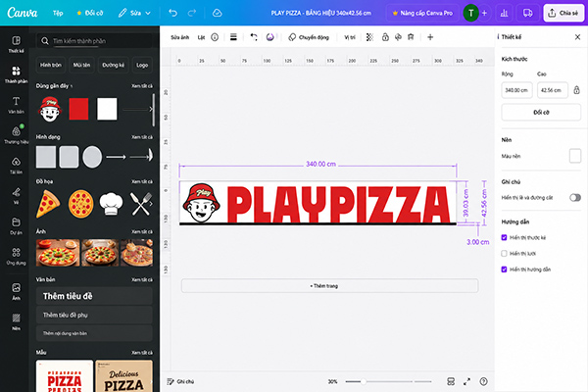Expand Xem tất cả for Hình dạng
Viewport: 588px width, 392px height.
click(x=142, y=137)
